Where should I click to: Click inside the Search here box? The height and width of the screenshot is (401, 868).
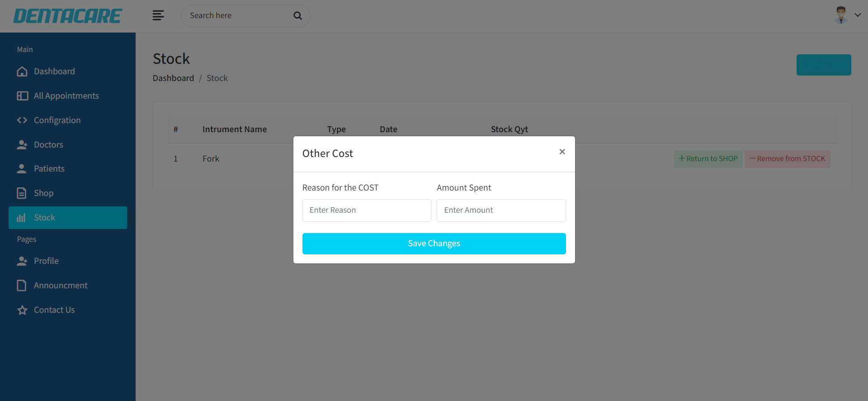pyautogui.click(x=240, y=16)
